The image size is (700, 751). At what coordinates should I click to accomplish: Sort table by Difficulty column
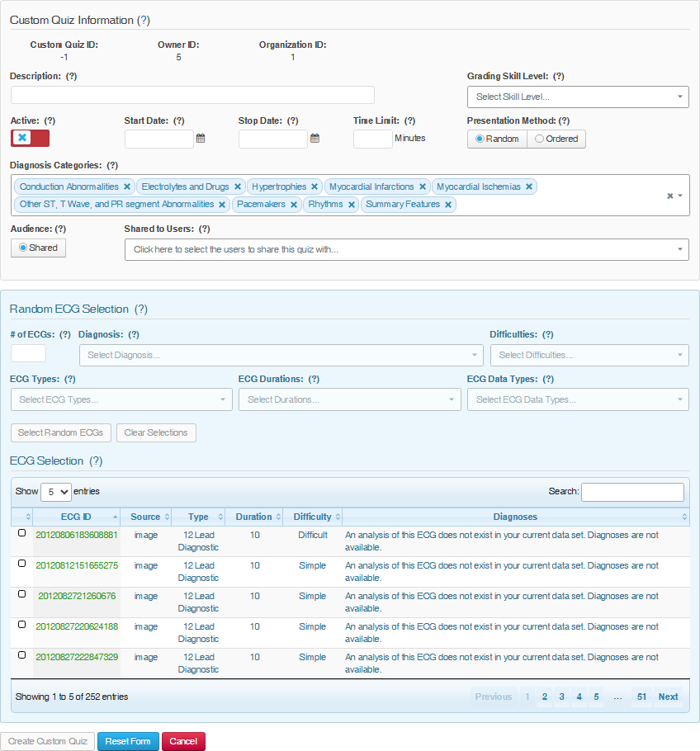coord(312,517)
